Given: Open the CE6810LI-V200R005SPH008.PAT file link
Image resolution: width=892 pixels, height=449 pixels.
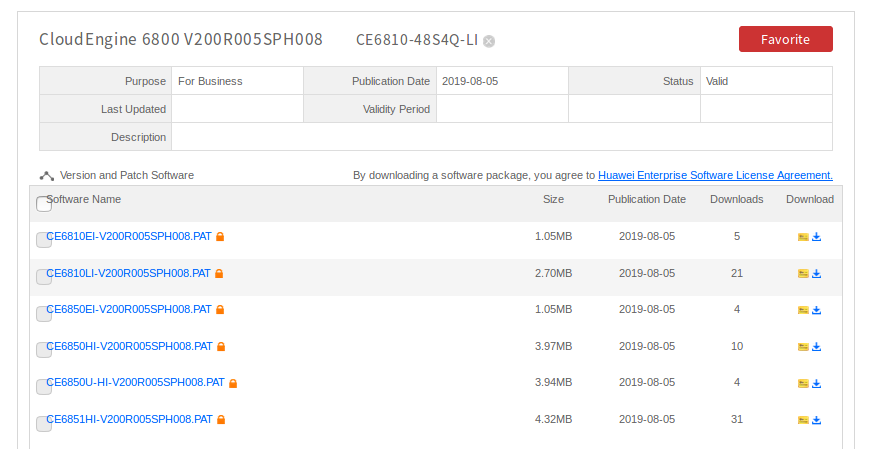Looking at the screenshot, I should click(x=130, y=273).
